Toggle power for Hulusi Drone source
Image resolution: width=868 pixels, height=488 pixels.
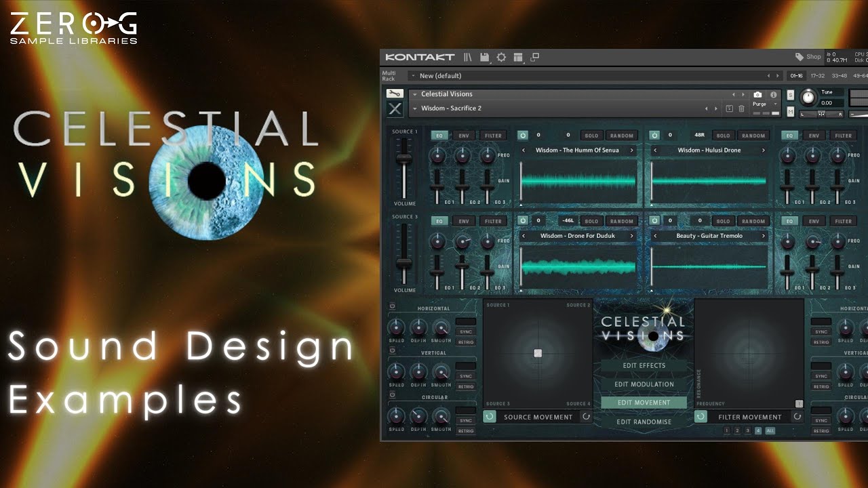(654, 136)
